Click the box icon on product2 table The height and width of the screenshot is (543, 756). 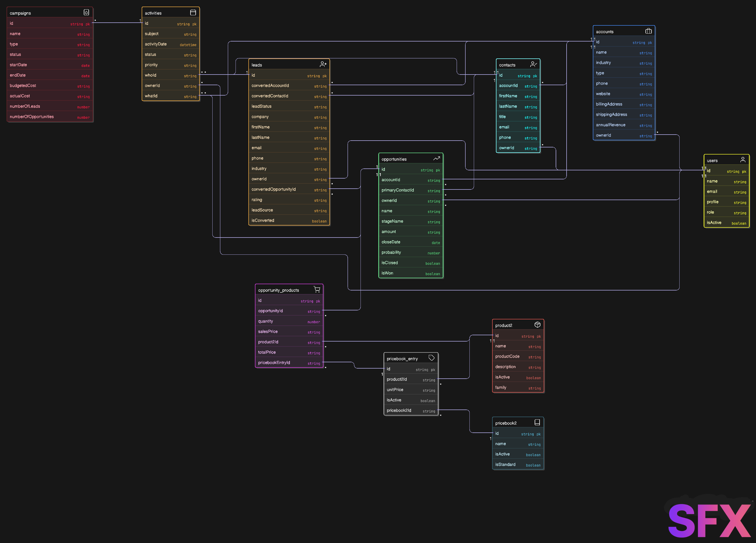[x=537, y=325]
